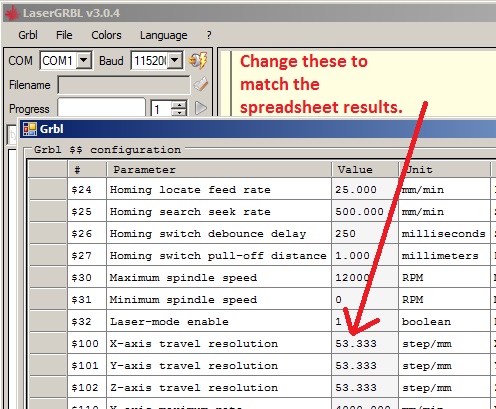Click the $102 Z-axis value 53.333
This screenshot has height=409, width=496.
coord(365,387)
